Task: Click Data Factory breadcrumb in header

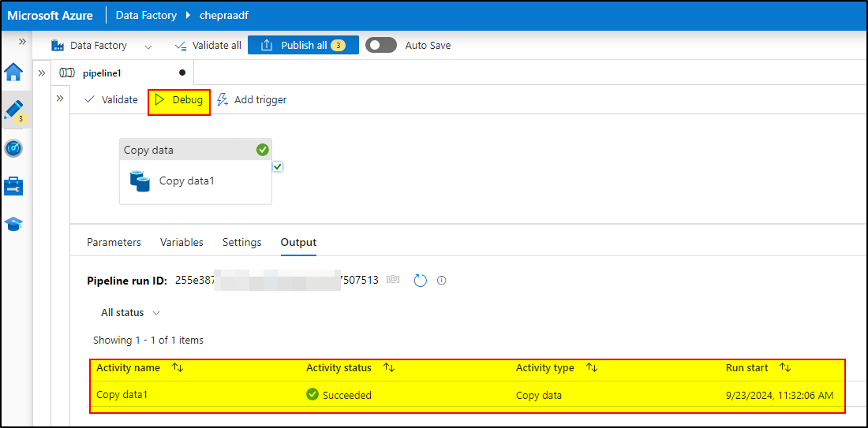Action: click(146, 15)
